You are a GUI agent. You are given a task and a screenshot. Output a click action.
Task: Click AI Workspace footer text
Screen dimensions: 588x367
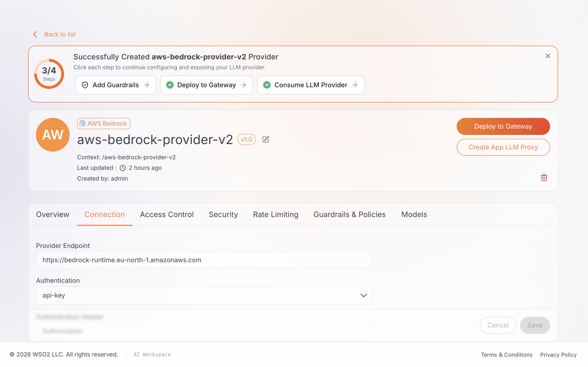pyautogui.click(x=152, y=355)
